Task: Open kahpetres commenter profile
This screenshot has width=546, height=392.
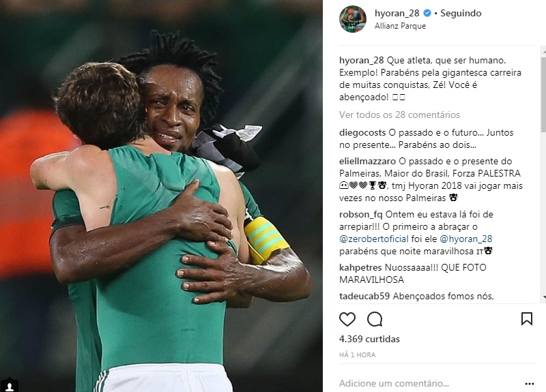Action: (360, 267)
